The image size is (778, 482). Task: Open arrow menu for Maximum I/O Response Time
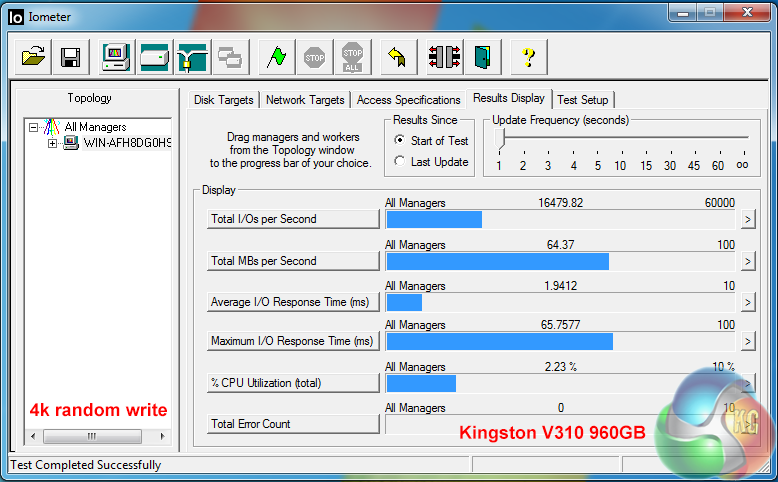pyautogui.click(x=748, y=341)
